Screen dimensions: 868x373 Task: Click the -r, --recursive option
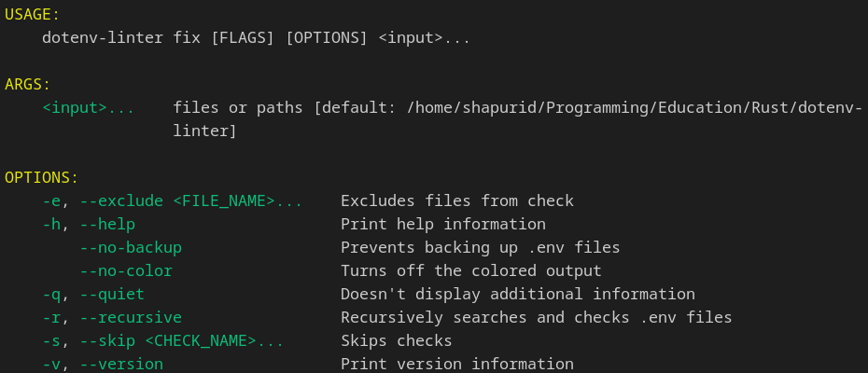[x=112, y=317]
